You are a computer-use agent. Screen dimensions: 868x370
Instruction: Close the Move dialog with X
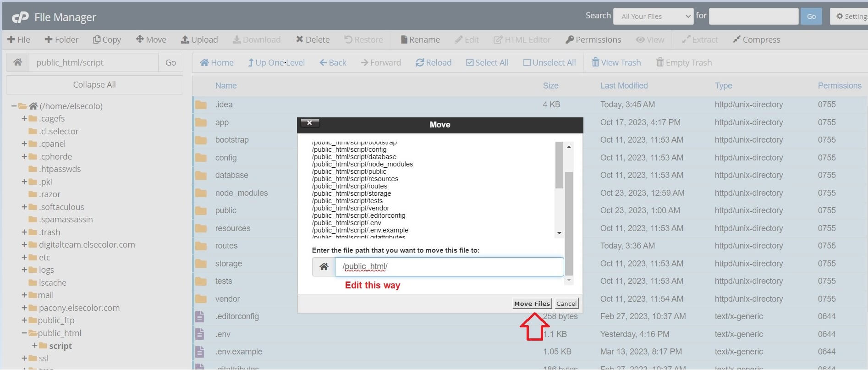309,123
